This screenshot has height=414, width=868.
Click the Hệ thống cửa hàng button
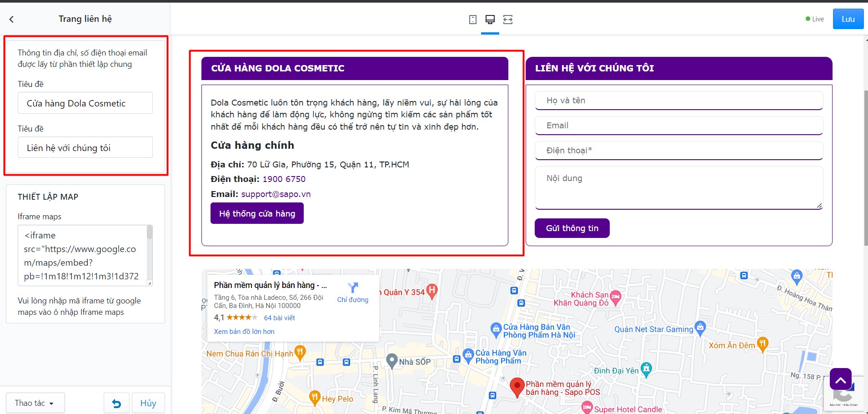point(257,213)
